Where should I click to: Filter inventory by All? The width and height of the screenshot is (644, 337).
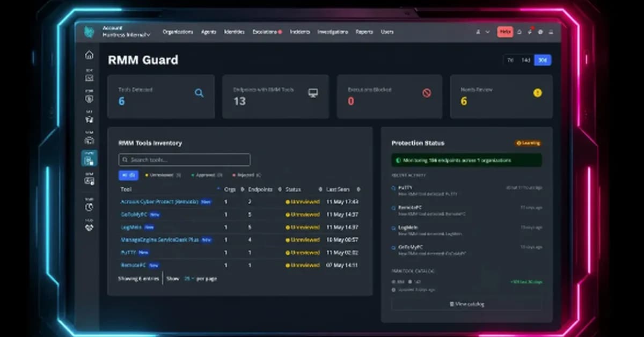[129, 175]
